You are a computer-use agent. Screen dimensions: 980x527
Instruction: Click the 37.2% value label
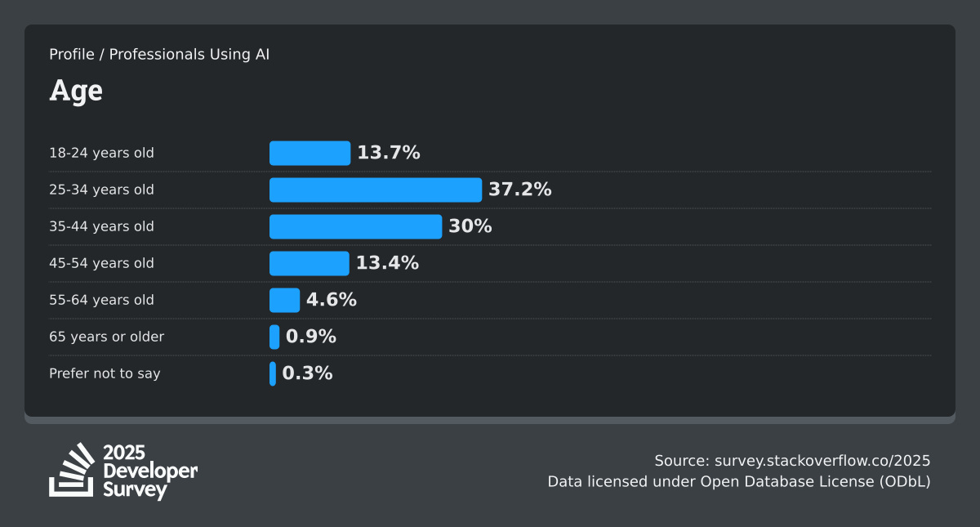point(520,190)
